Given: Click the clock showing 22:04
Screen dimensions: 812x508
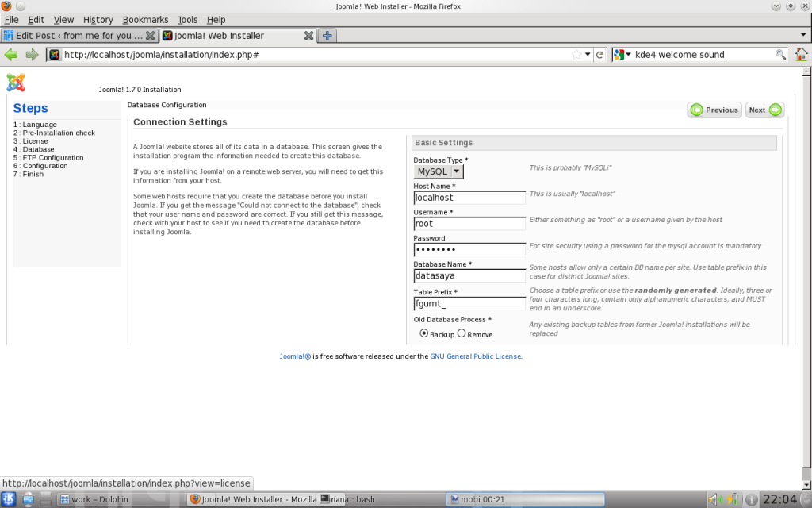Looking at the screenshot, I should [780, 499].
